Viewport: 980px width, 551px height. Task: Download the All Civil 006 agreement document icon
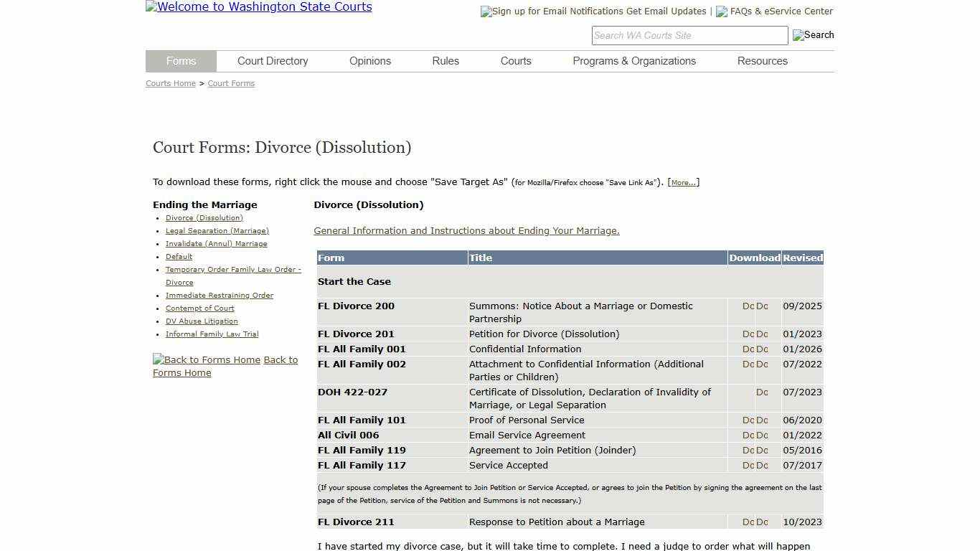747,435
